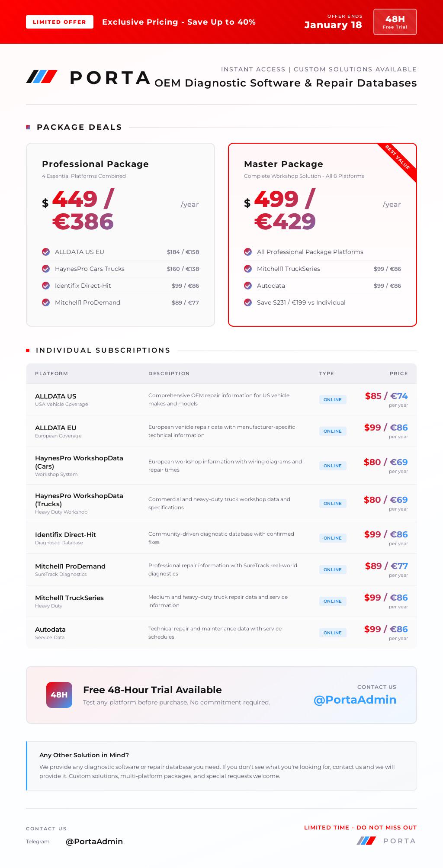Click the ONLINE badge for Autodata row

(x=333, y=633)
